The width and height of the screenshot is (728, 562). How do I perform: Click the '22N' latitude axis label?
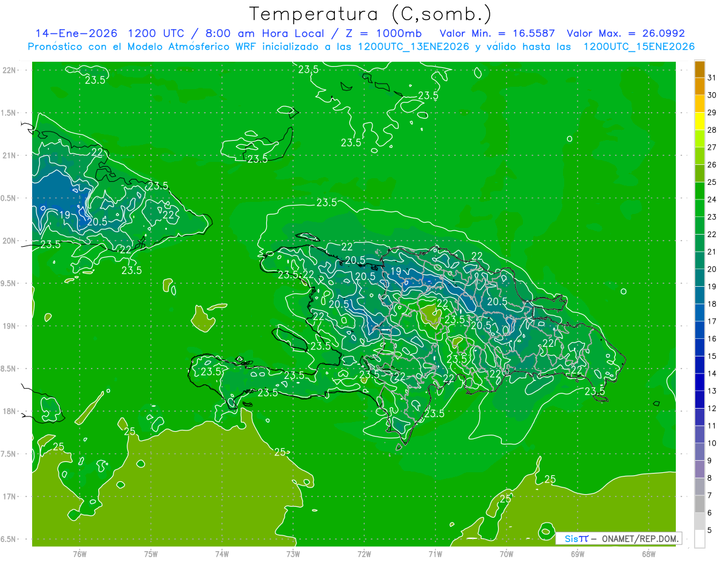tap(10, 70)
